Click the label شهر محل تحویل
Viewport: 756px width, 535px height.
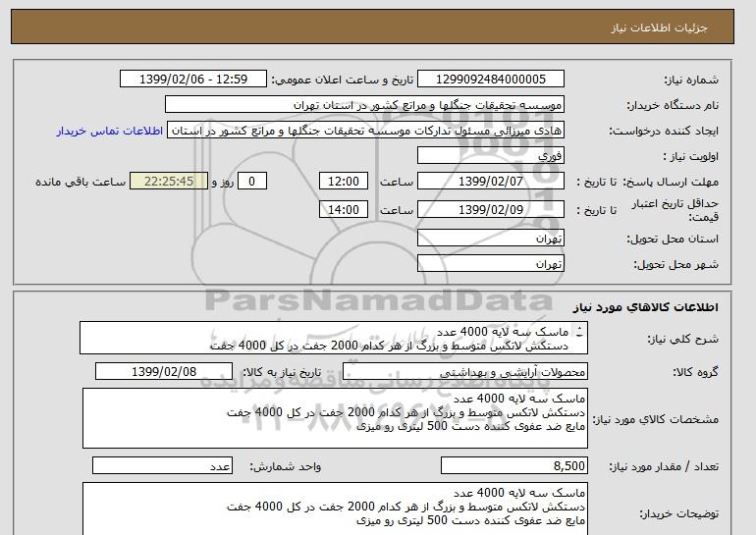coord(675,264)
